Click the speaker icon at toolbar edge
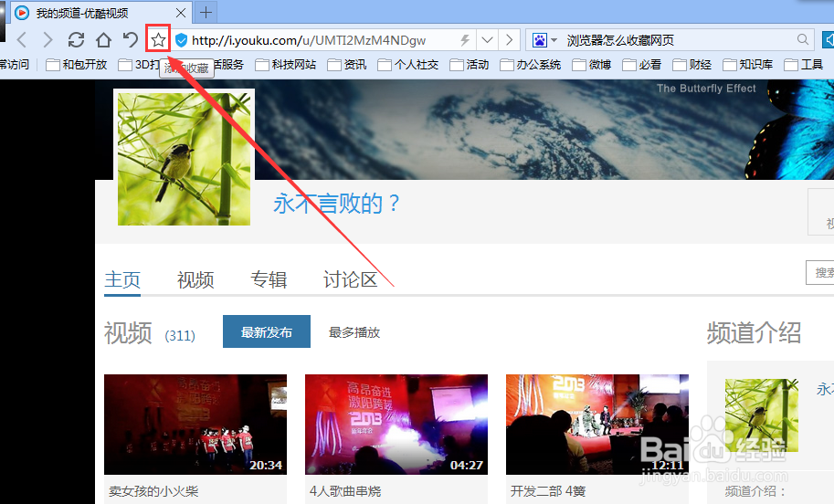 829,40
